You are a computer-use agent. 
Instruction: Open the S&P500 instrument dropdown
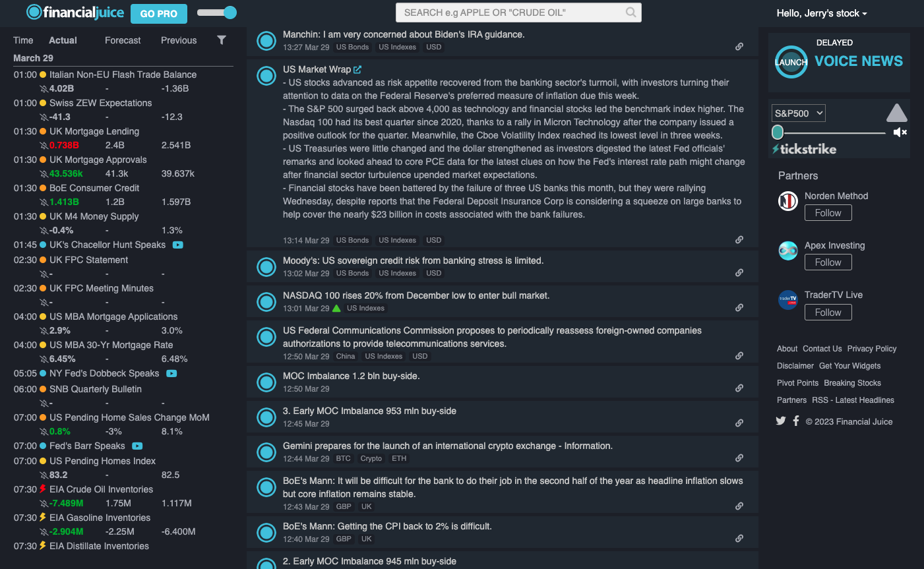coord(799,113)
